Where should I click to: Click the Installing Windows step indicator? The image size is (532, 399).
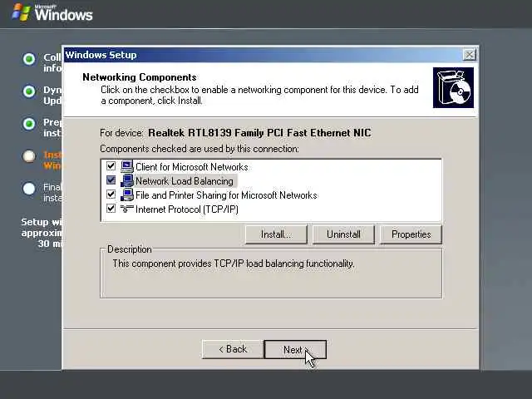pos(29,156)
